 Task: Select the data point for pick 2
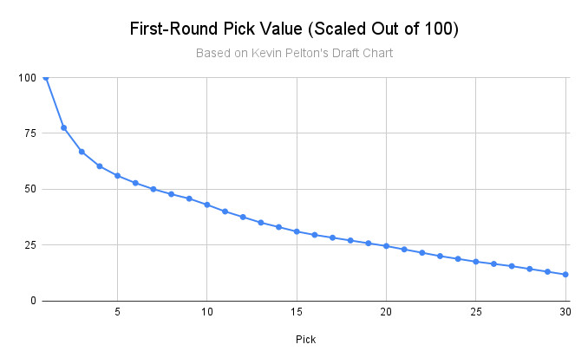tap(63, 127)
